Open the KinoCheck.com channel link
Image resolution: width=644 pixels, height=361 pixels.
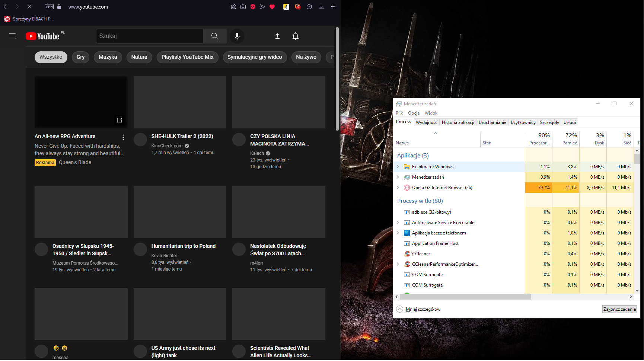167,146
